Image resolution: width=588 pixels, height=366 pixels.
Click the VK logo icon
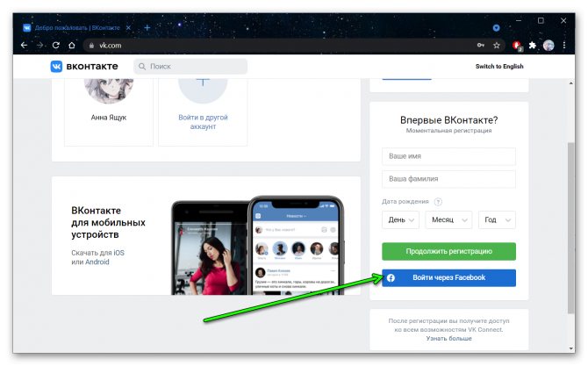(x=56, y=67)
